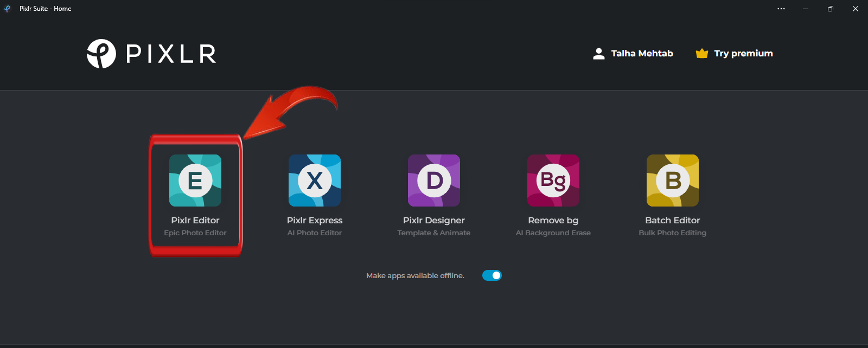Open Talha Mehtab account link

[633, 54]
